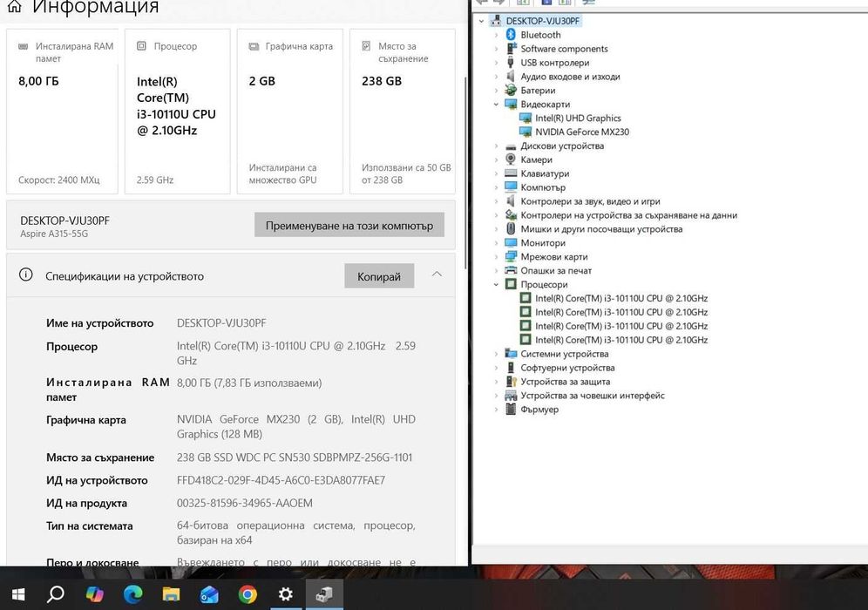
Task: Collapse the Процесори tree node
Action: 496,284
